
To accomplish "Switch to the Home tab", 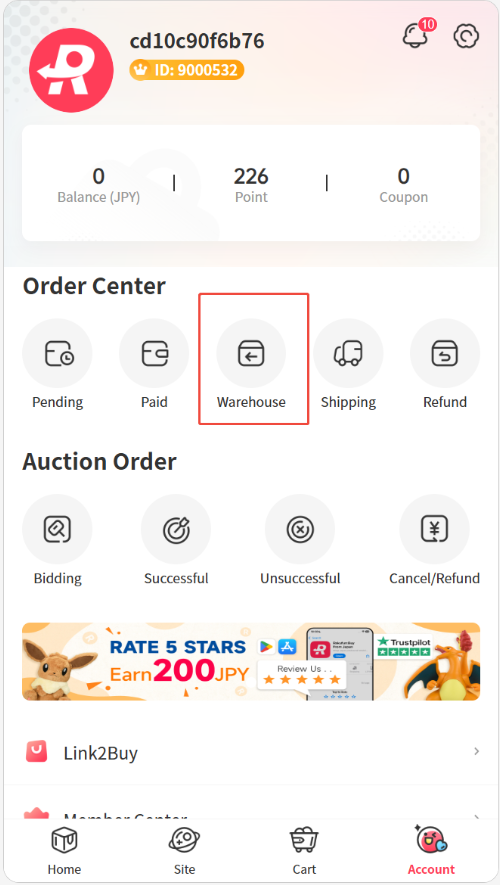I will tap(64, 851).
